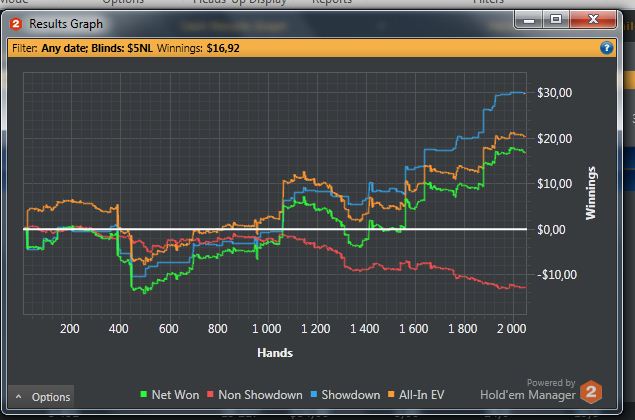Expand the Options panel
635x420 pixels.
point(41,397)
